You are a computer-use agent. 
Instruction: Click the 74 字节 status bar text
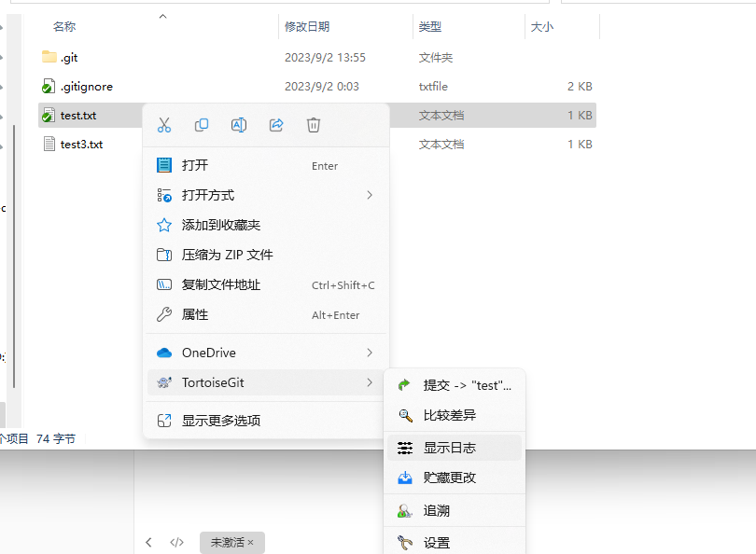pos(56,439)
